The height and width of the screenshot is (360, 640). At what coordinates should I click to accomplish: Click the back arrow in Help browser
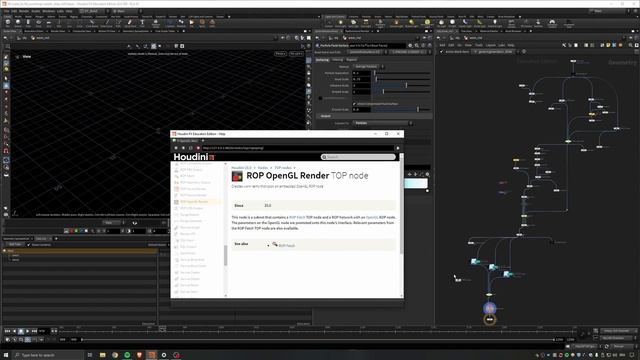(176, 148)
